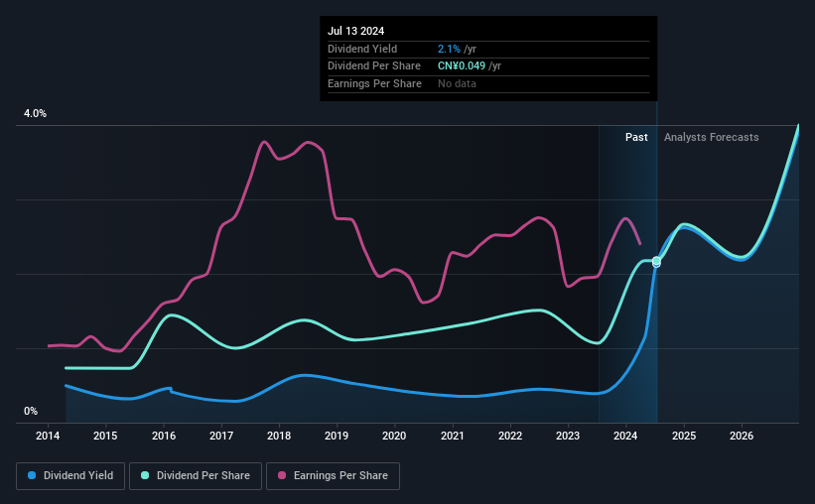Image resolution: width=815 pixels, height=504 pixels.
Task: Click the CN¥0.049 Dividend Per Share value
Action: [x=462, y=66]
